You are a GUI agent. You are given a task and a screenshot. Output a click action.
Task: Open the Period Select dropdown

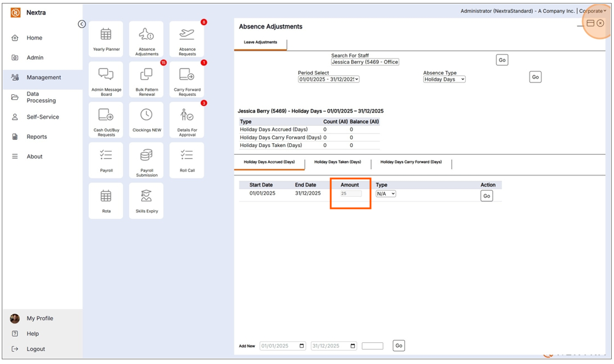tap(328, 79)
